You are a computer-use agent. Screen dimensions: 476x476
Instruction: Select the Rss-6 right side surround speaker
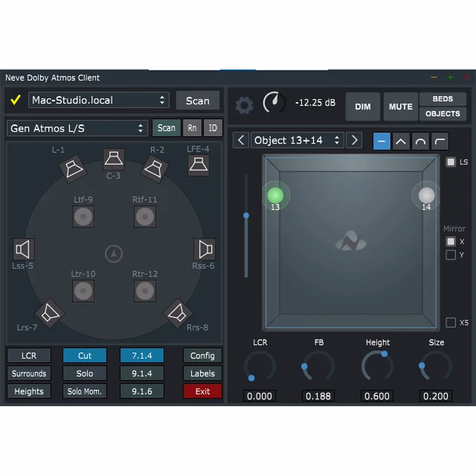[204, 249]
